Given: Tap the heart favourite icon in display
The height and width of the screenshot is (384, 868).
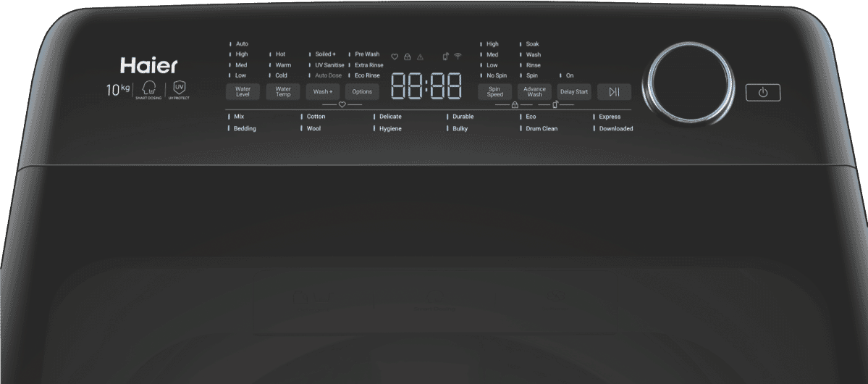Looking at the screenshot, I should [395, 57].
